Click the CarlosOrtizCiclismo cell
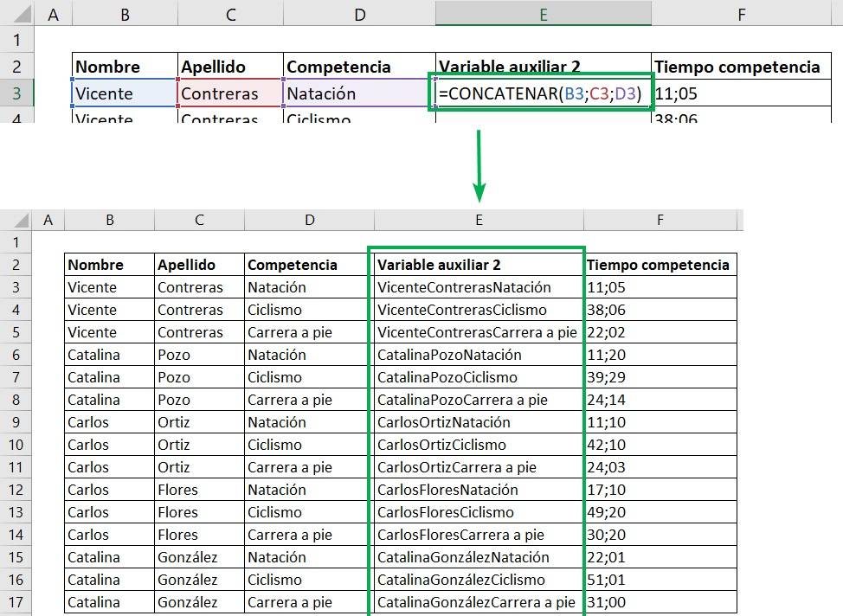The image size is (843, 616). pyautogui.click(x=478, y=445)
